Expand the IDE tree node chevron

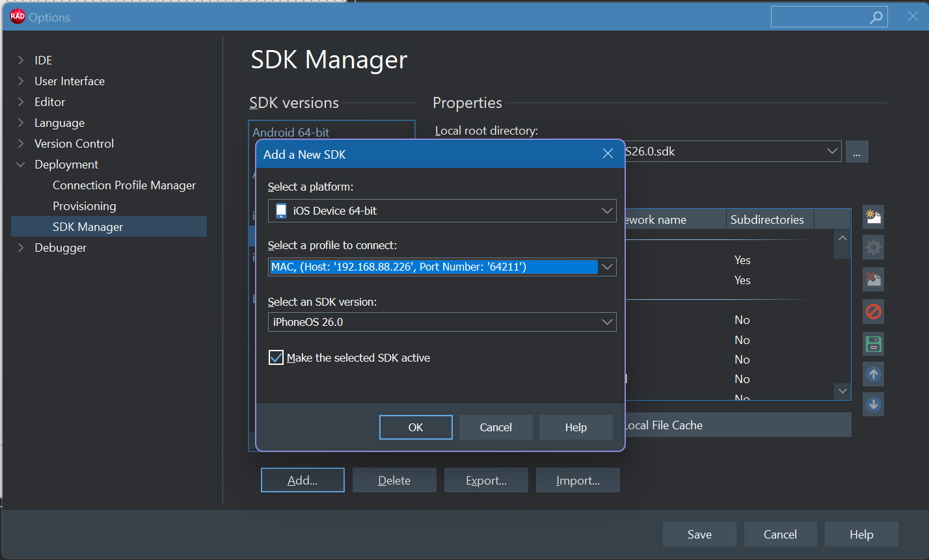(21, 60)
